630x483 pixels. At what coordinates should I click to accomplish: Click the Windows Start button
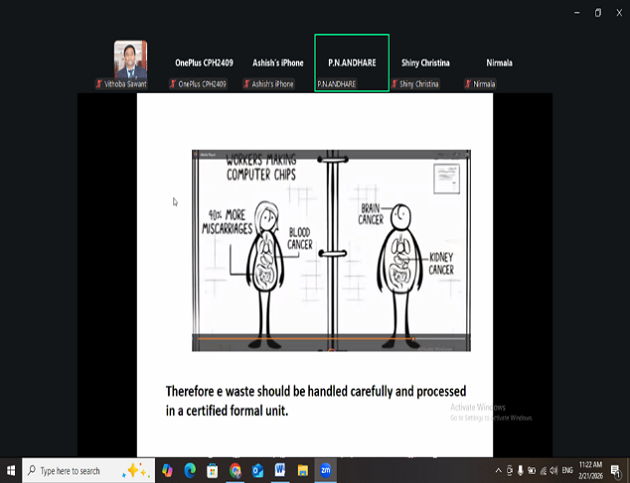point(11,470)
